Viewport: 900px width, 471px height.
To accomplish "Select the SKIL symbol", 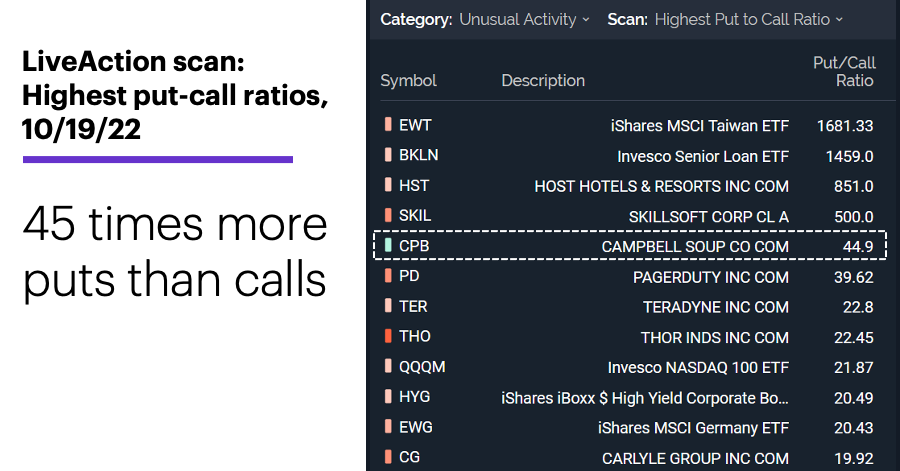I will (415, 215).
